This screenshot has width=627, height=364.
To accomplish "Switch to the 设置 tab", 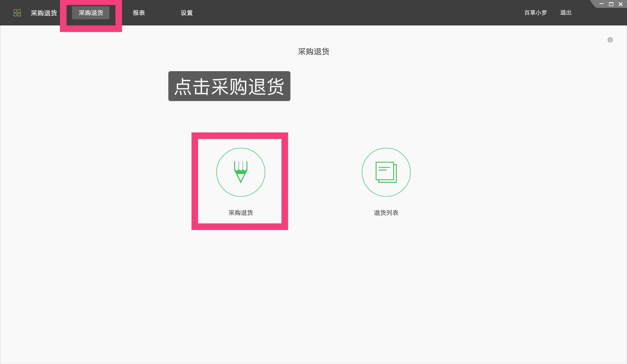I will 187,13.
